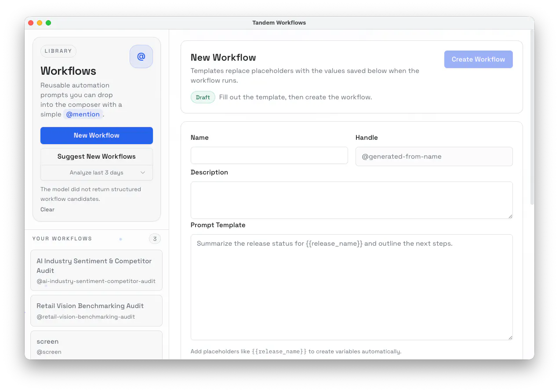Open the screen workflow card
The width and height of the screenshot is (559, 392).
[x=97, y=345]
